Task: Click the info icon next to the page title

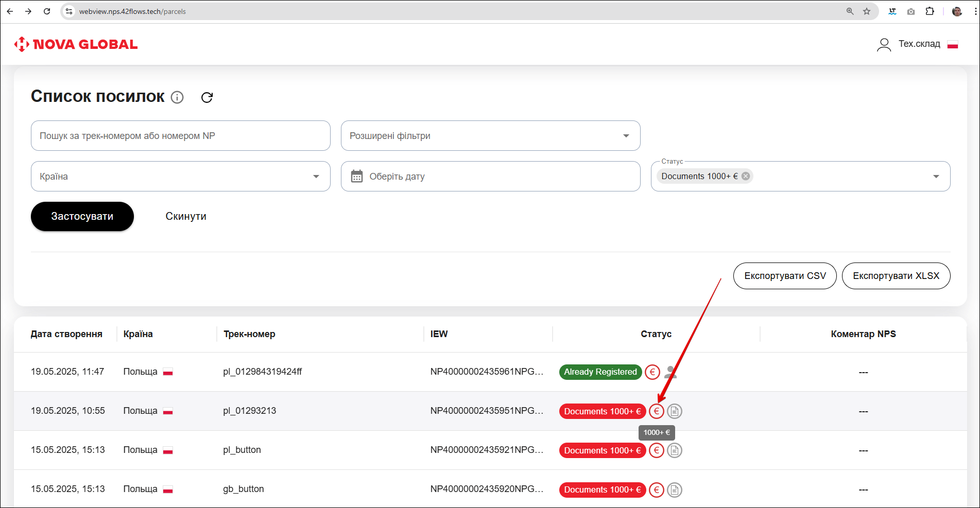Action: 177,97
